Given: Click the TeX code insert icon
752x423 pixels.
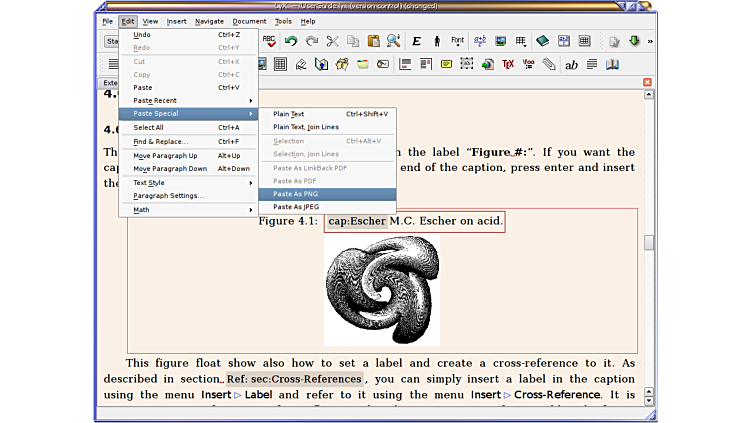Looking at the screenshot, I should coord(508,64).
